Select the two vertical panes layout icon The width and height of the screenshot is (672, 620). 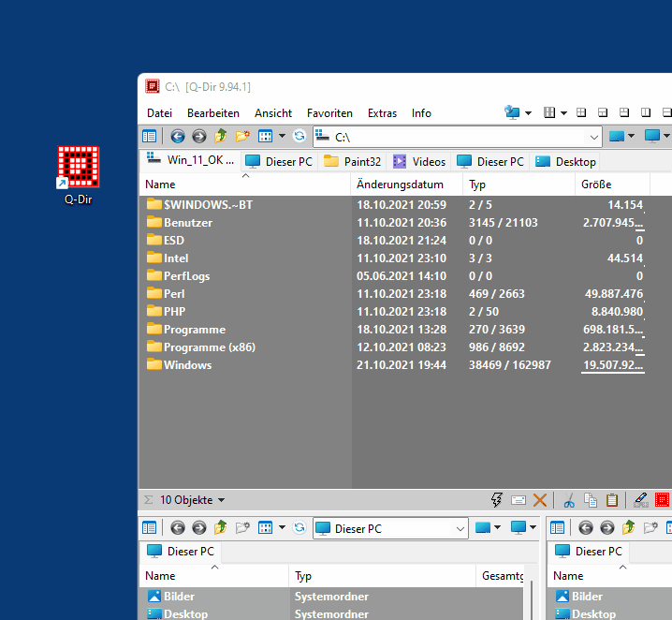[x=646, y=112]
